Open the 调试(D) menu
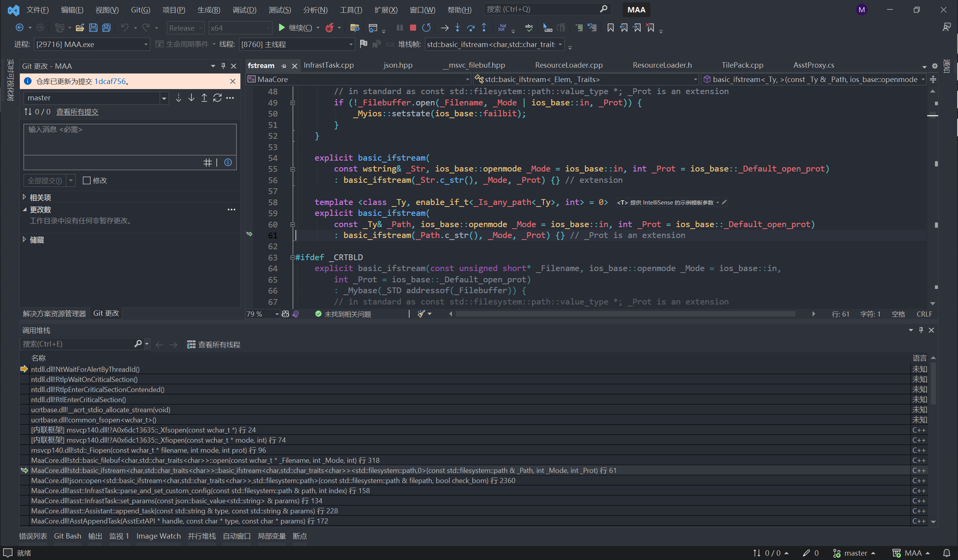 coord(244,10)
